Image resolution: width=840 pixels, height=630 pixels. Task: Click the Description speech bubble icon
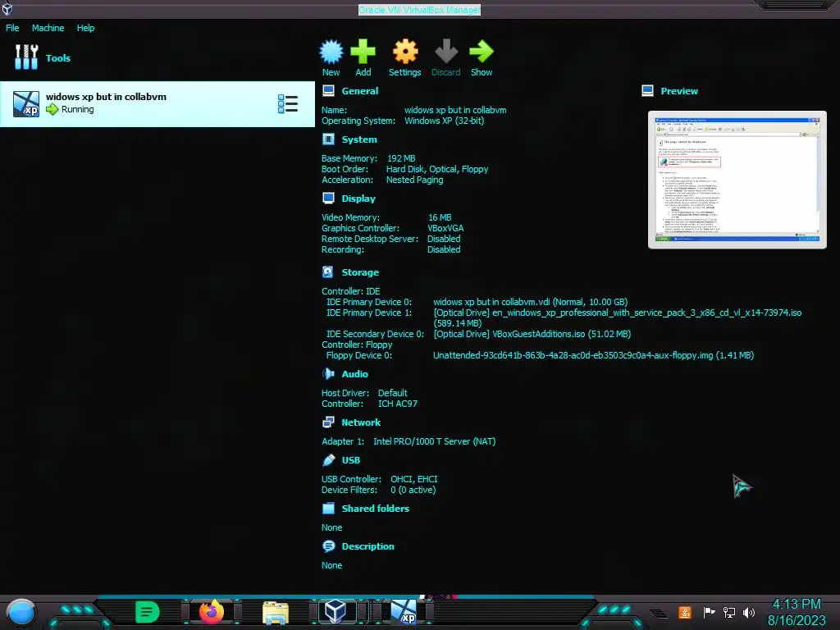click(x=328, y=546)
